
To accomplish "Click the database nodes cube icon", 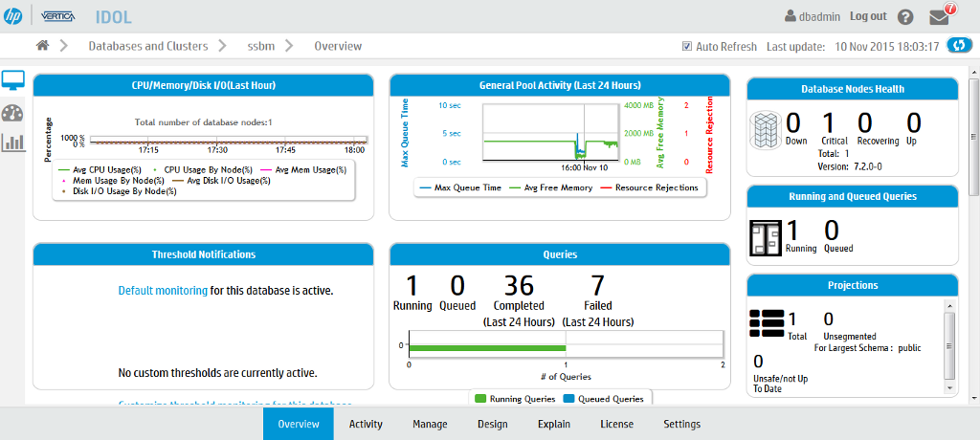I will [x=766, y=129].
